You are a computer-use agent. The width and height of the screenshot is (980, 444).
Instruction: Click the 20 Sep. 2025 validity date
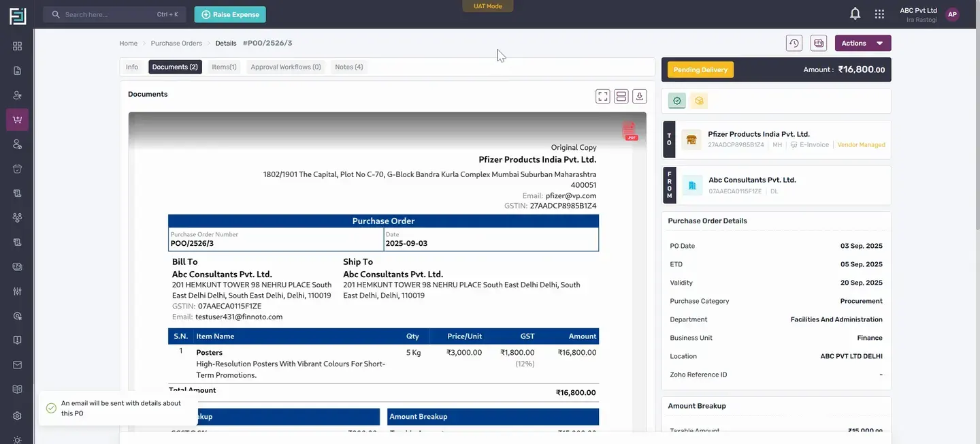(862, 283)
